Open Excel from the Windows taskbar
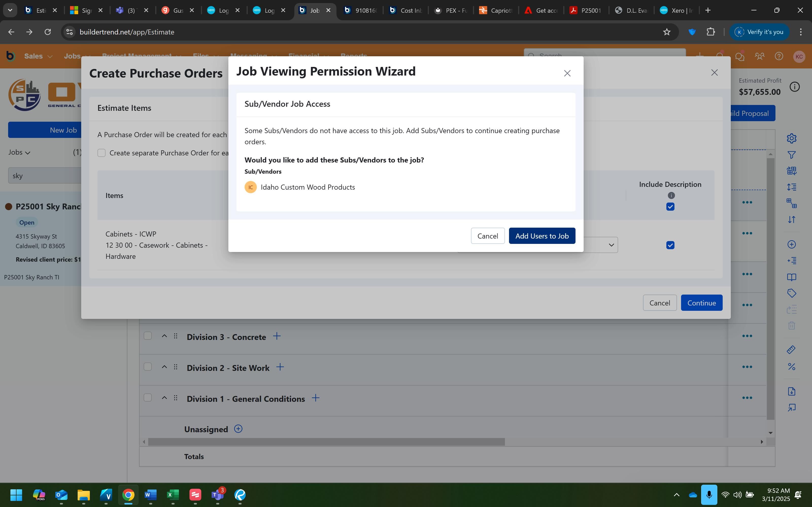This screenshot has width=812, height=507. pos(173,495)
